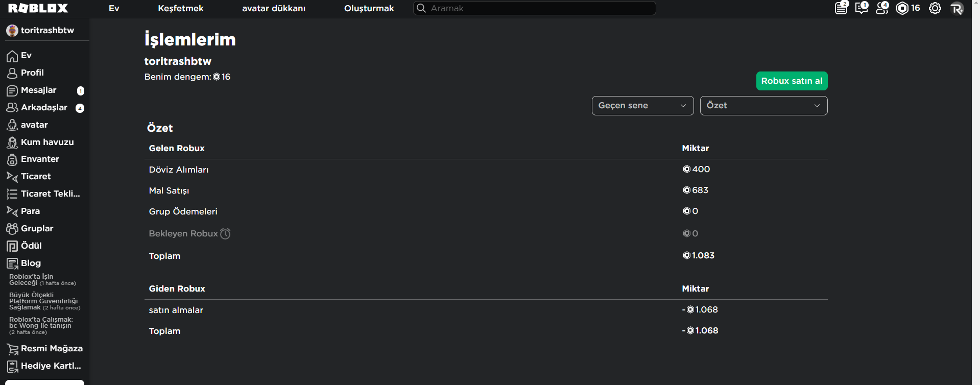Click the satın almalar row label
This screenshot has height=385, width=980.
point(176,310)
